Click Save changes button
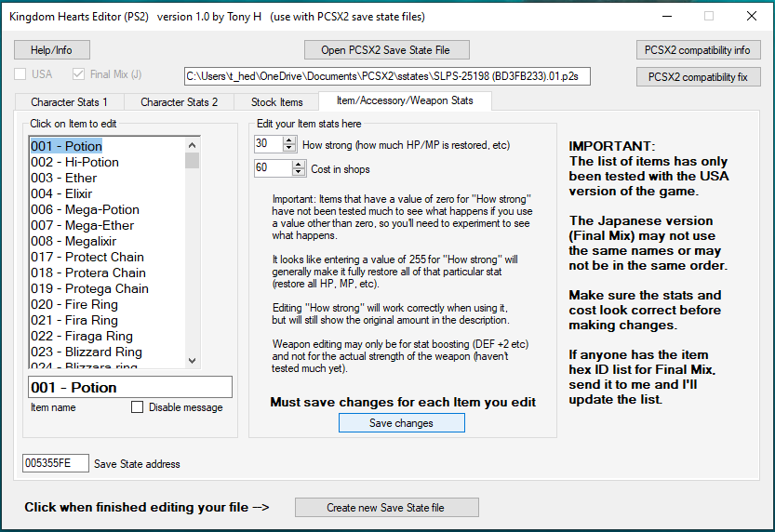The width and height of the screenshot is (775, 532). (x=401, y=423)
